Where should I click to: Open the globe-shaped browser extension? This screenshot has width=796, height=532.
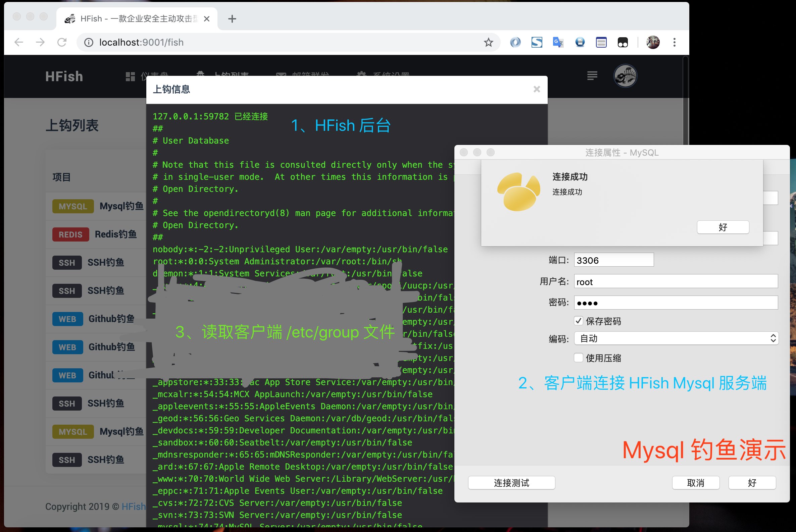[580, 42]
